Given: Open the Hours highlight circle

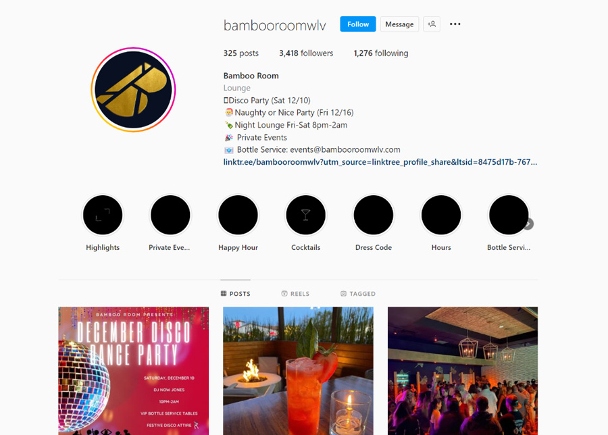Looking at the screenshot, I should pos(441,215).
